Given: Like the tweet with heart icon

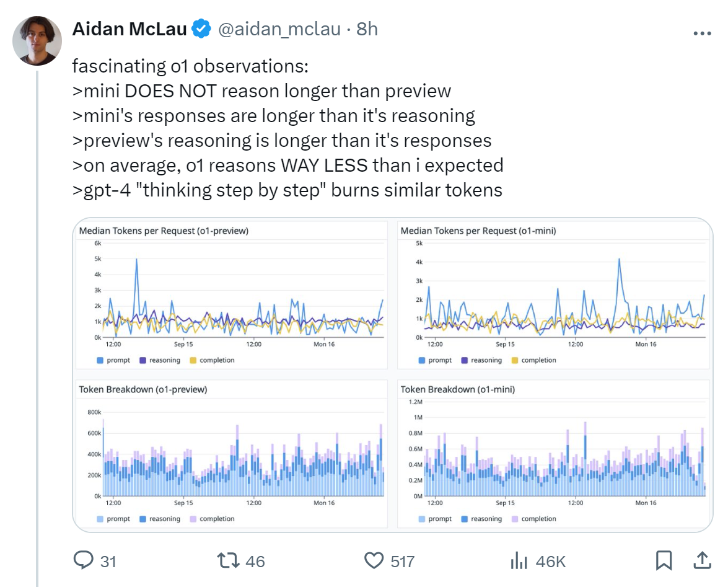Looking at the screenshot, I should pyautogui.click(x=374, y=561).
